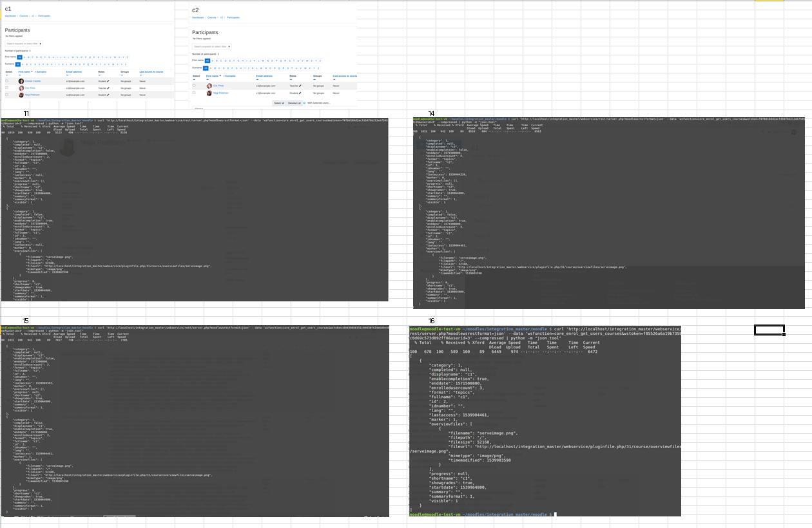Hide the Select column in c2 table

tap(193, 79)
